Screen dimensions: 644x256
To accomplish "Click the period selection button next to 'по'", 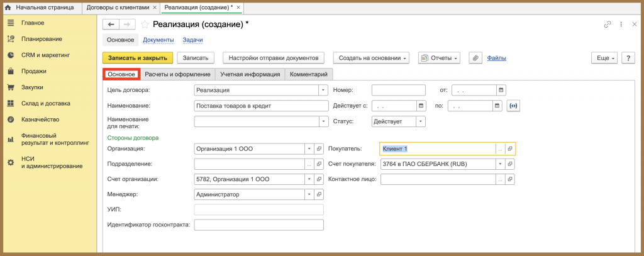I will [513, 106].
